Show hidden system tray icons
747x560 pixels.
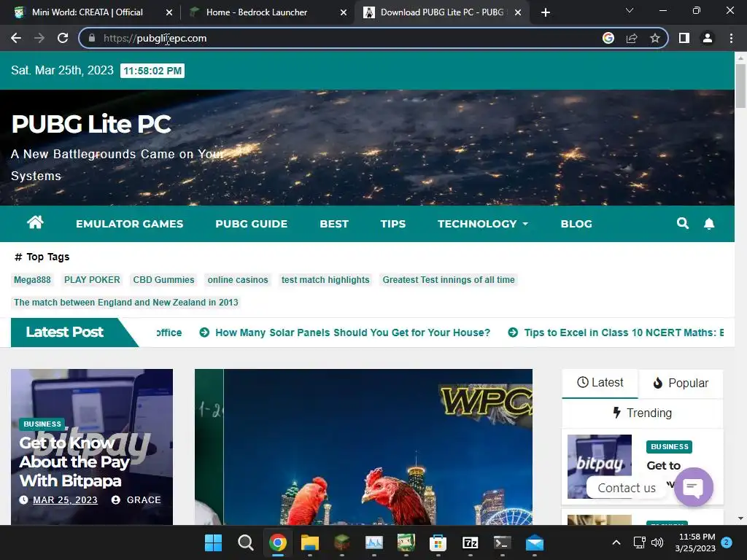coord(616,542)
